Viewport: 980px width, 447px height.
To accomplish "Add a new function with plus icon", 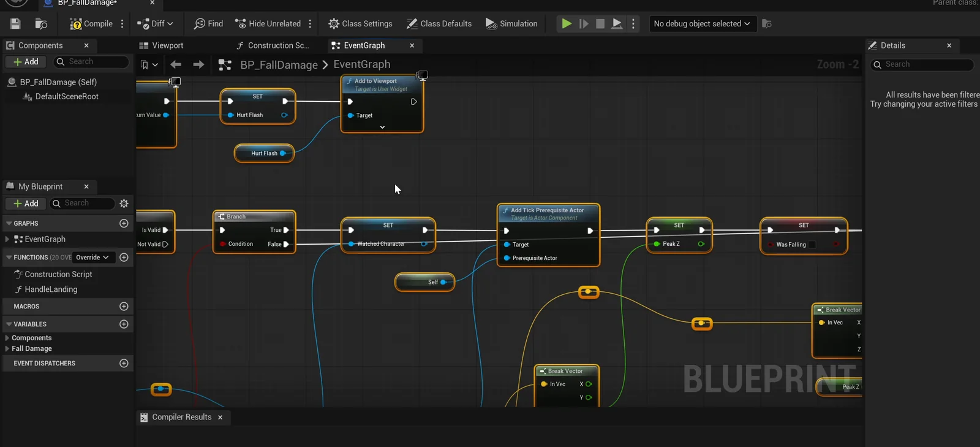I will pyautogui.click(x=124, y=258).
